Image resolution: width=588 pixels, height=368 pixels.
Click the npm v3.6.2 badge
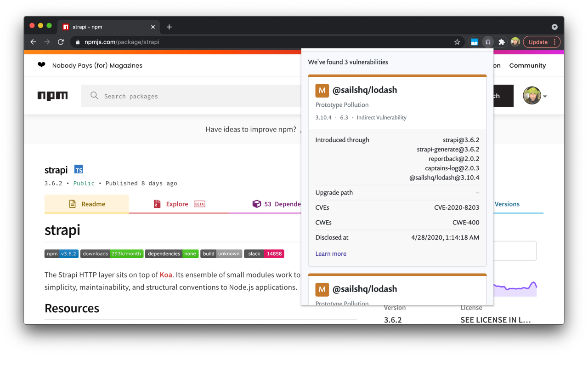(62, 253)
